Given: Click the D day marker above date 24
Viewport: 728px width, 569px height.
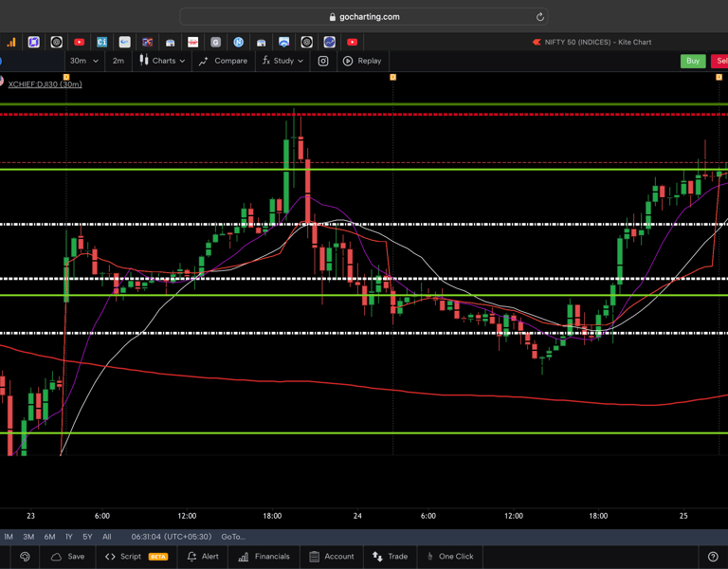Looking at the screenshot, I should click(x=392, y=77).
